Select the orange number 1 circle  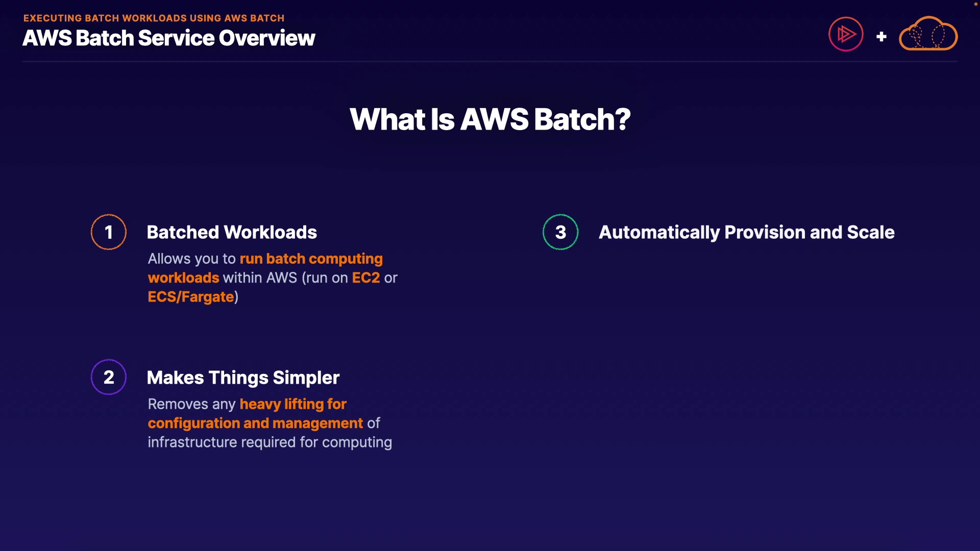click(x=109, y=232)
